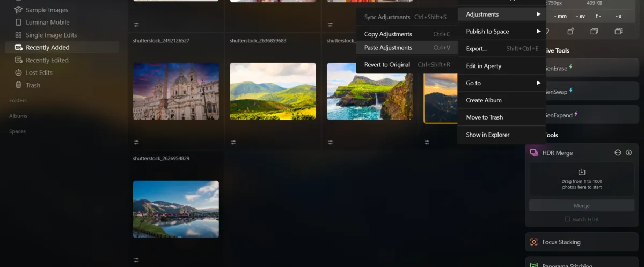Open the Sample Images collection
This screenshot has height=267, width=644.
(47, 10)
